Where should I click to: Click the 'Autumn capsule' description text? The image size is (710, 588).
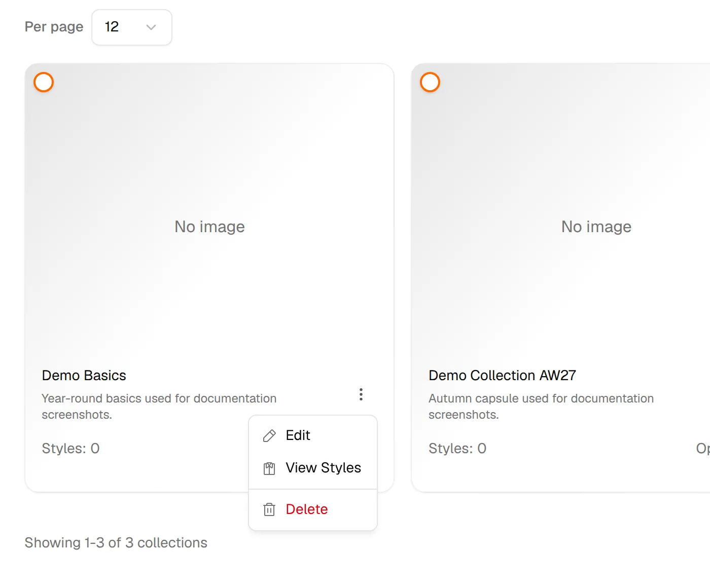[541, 407]
